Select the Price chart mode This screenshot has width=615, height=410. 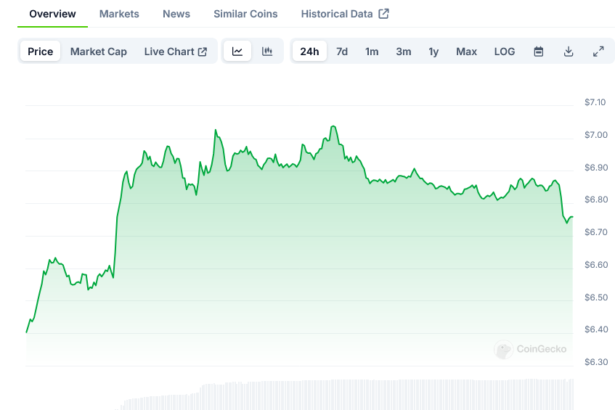[x=41, y=51]
